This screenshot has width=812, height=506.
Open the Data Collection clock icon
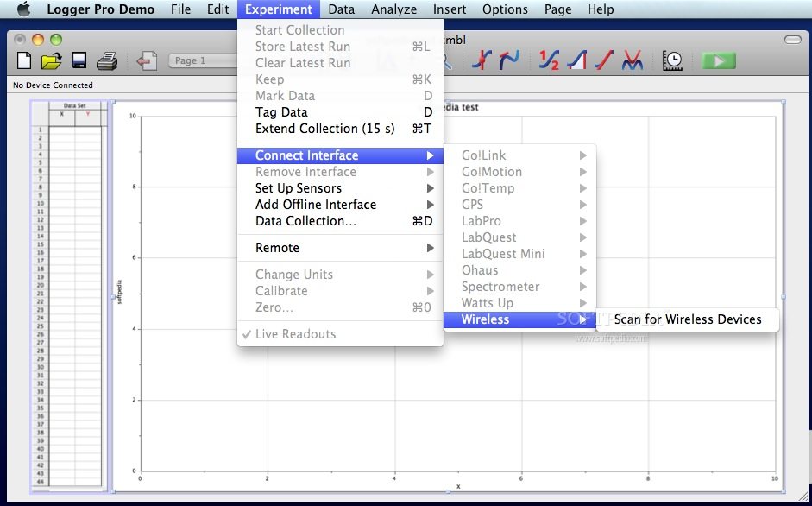point(672,60)
